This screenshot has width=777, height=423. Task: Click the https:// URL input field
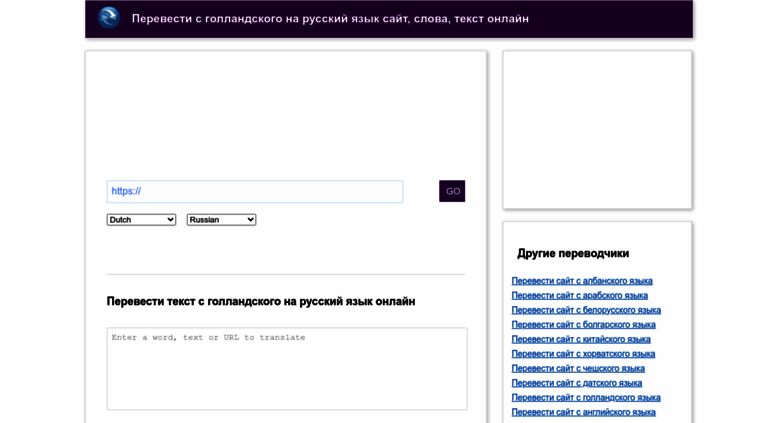255,192
